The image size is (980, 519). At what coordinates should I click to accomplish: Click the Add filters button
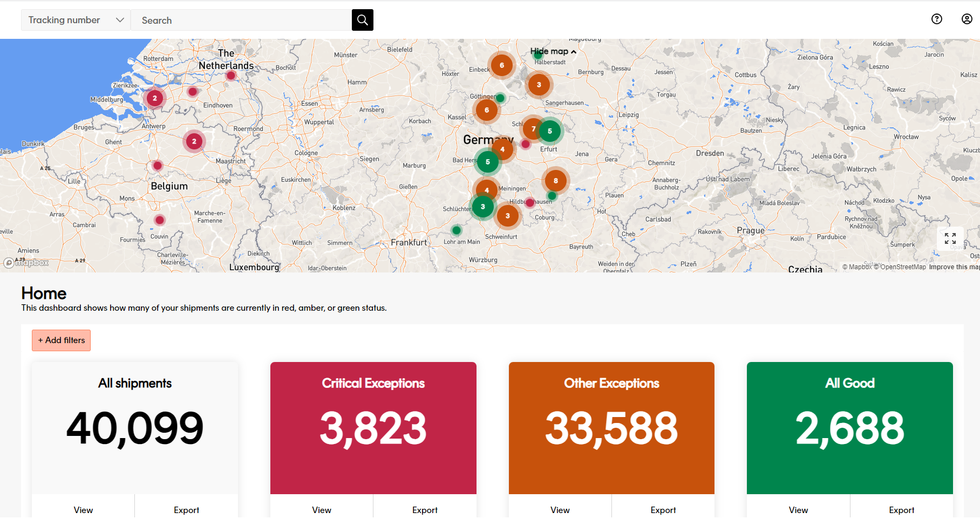[61, 340]
